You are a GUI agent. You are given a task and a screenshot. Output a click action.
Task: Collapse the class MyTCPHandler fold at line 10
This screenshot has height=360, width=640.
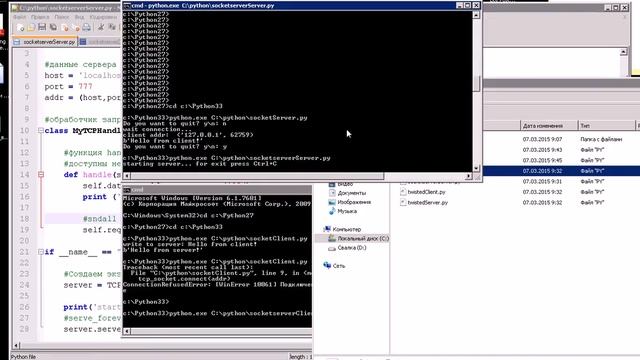41,131
